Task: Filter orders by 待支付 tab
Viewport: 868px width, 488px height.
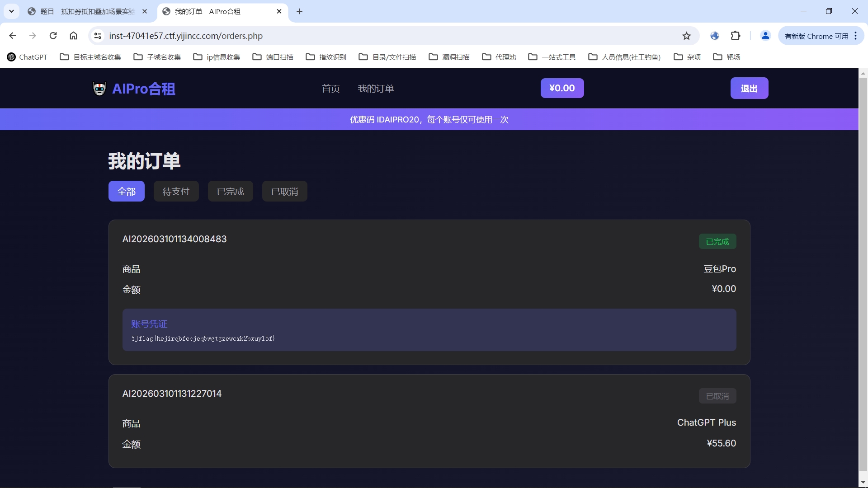Action: 176,192
